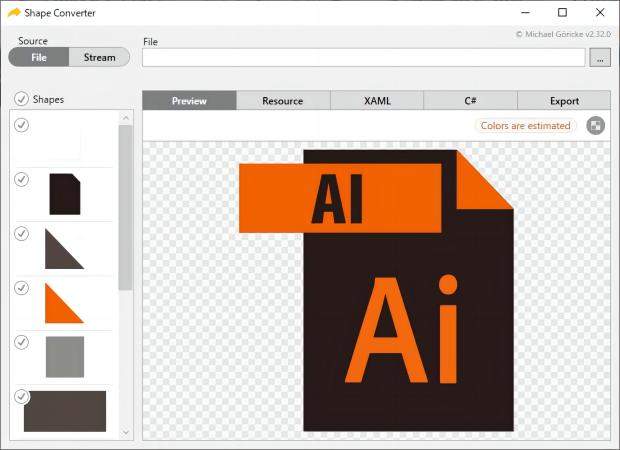Viewport: 620px width, 450px height.
Task: Click the shapes list scroll down arrow
Action: [126, 433]
